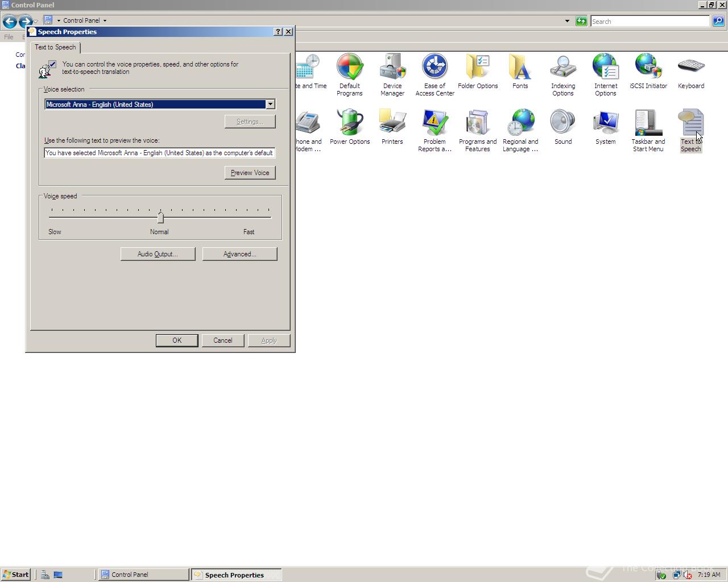Image resolution: width=728 pixels, height=582 pixels.
Task: Click the Speech Properties help question mark
Action: (x=278, y=32)
